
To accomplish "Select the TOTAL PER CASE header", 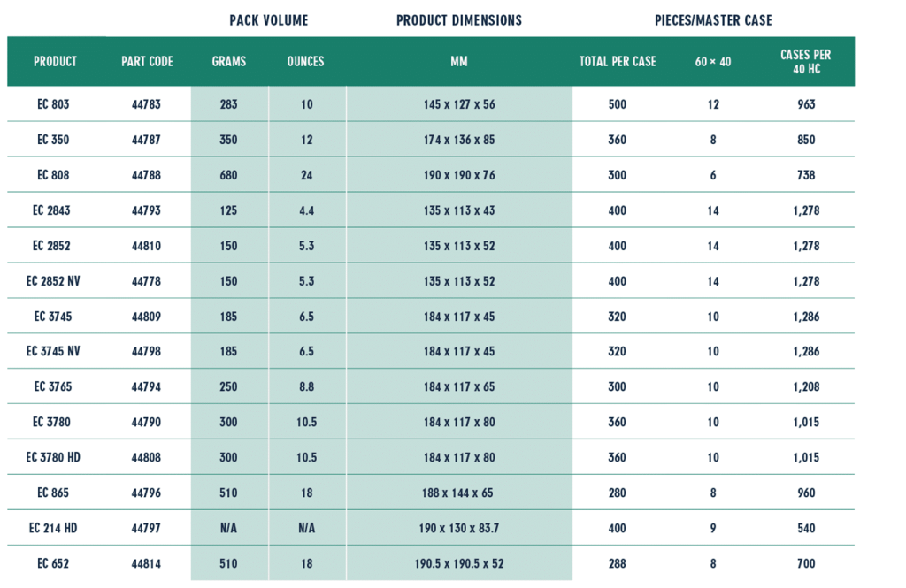I will tap(618, 62).
